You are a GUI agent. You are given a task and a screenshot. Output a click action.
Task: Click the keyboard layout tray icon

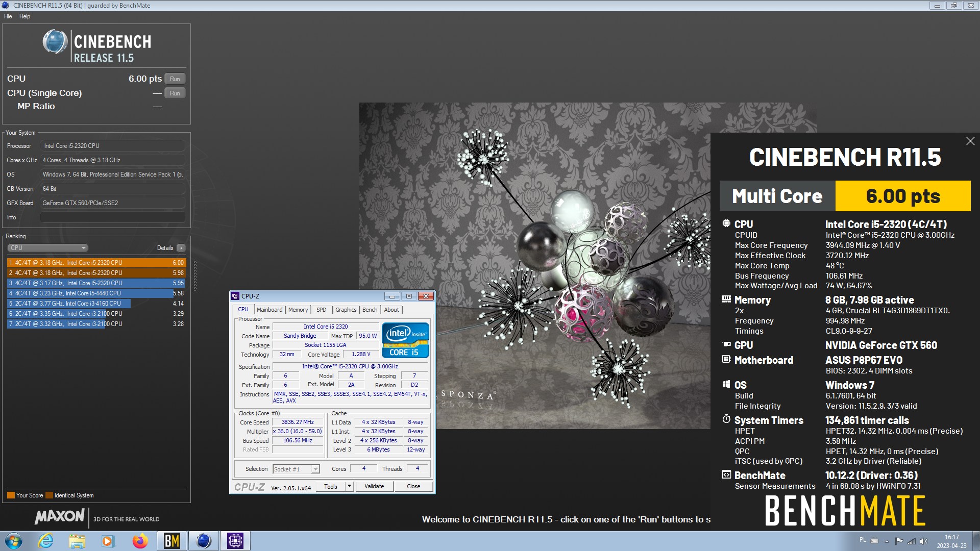coord(874,541)
